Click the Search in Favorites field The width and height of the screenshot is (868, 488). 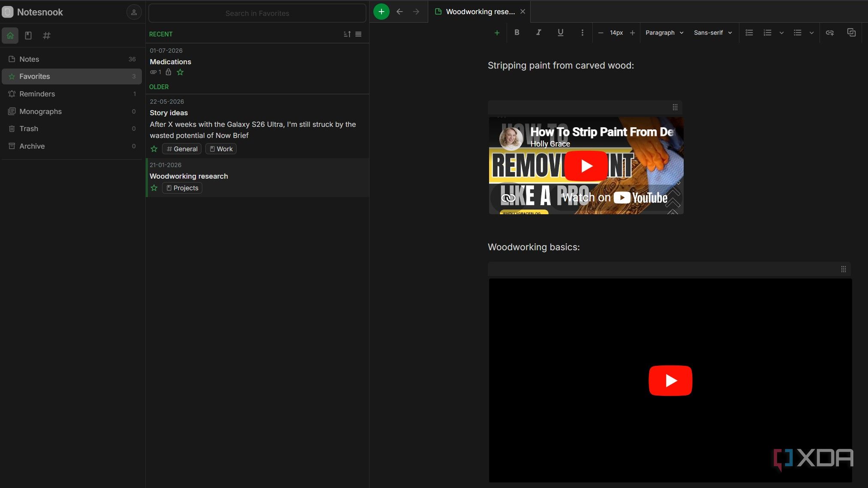click(x=257, y=13)
